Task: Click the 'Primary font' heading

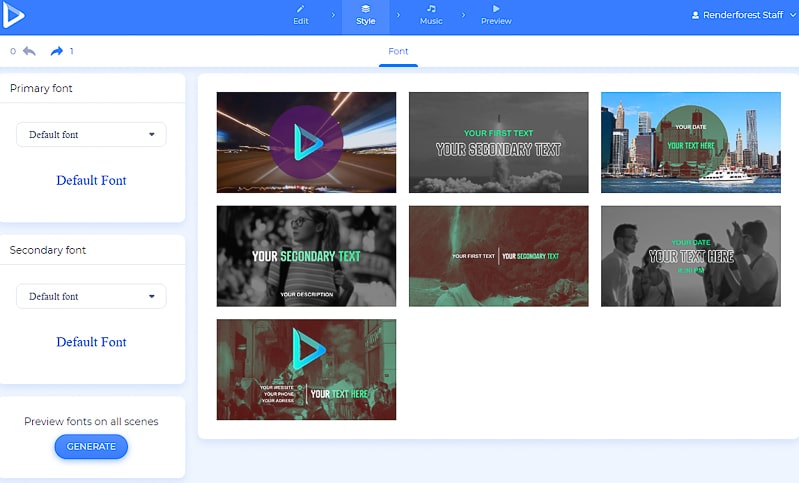Action: click(41, 88)
